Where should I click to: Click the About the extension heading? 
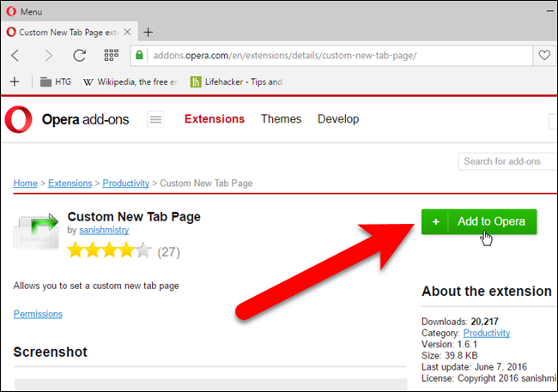[487, 292]
